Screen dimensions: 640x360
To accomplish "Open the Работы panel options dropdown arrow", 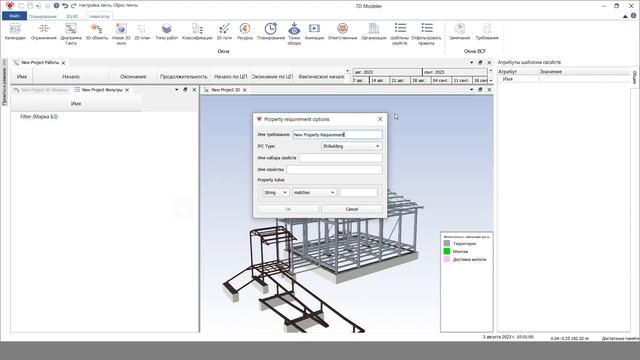I will pyautogui.click(x=471, y=62).
